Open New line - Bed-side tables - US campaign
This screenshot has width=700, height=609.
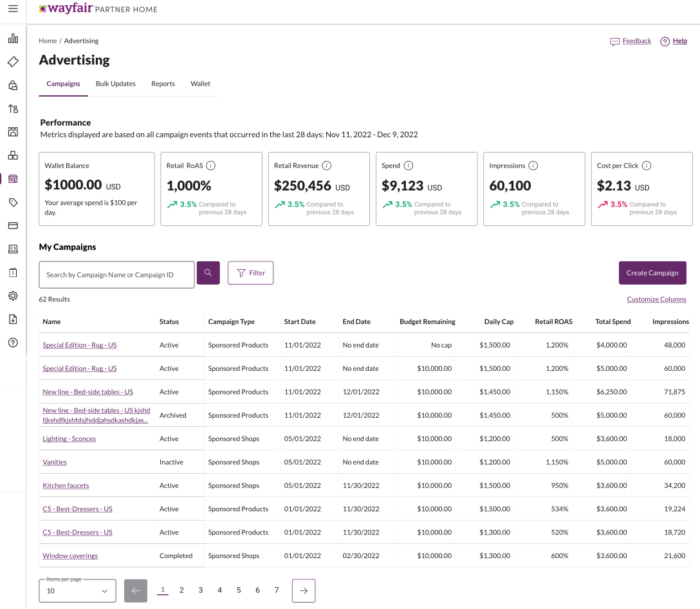click(88, 392)
